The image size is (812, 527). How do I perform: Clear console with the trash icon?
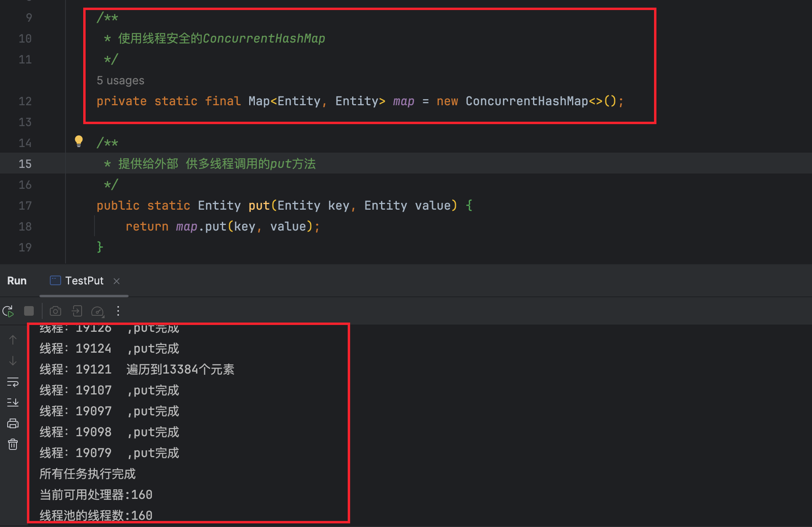13,444
